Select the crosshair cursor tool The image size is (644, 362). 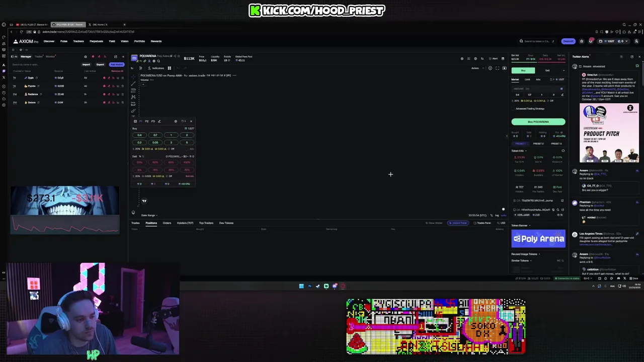[x=133, y=76]
